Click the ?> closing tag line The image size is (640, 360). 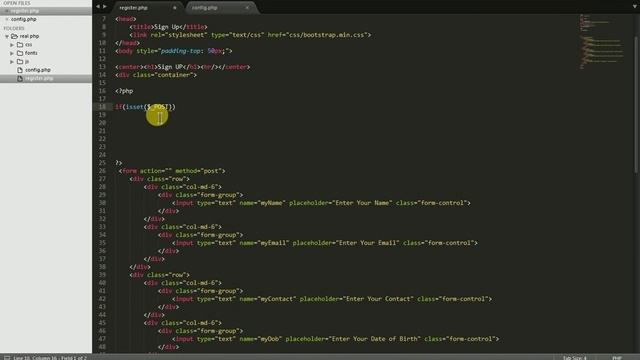click(118, 163)
